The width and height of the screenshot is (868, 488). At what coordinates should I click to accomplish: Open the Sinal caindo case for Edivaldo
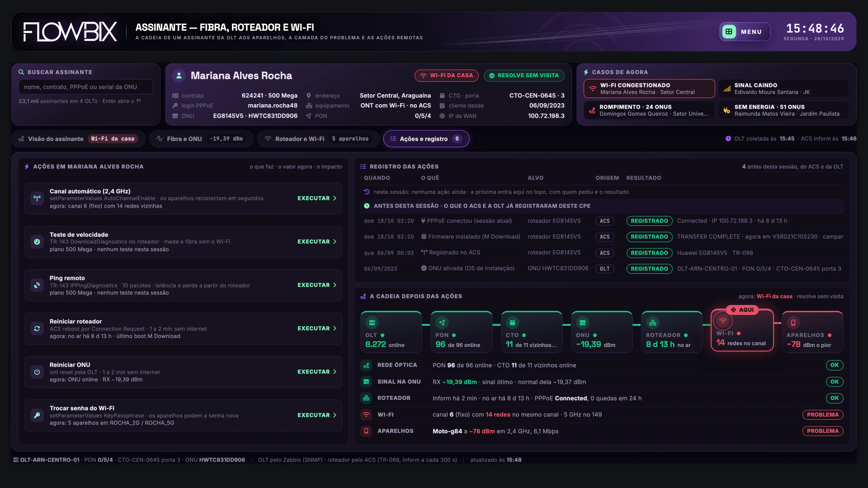pos(783,88)
